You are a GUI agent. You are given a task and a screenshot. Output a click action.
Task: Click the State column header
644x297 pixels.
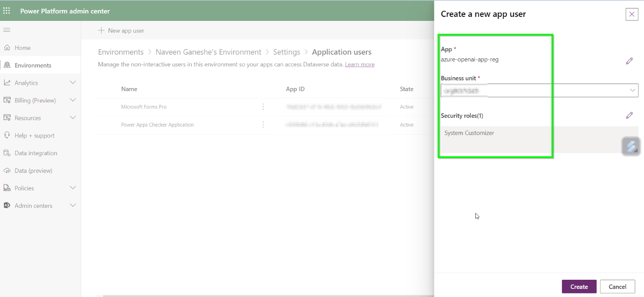pyautogui.click(x=407, y=89)
